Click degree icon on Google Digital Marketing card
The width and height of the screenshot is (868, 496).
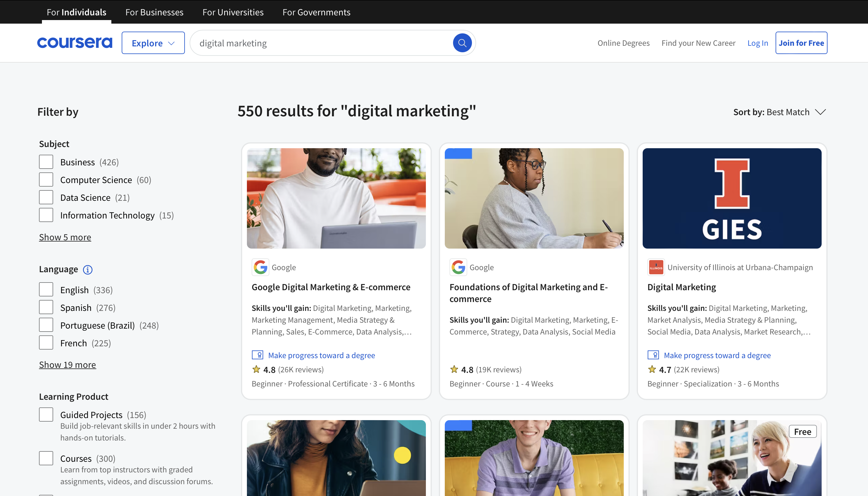click(x=258, y=355)
